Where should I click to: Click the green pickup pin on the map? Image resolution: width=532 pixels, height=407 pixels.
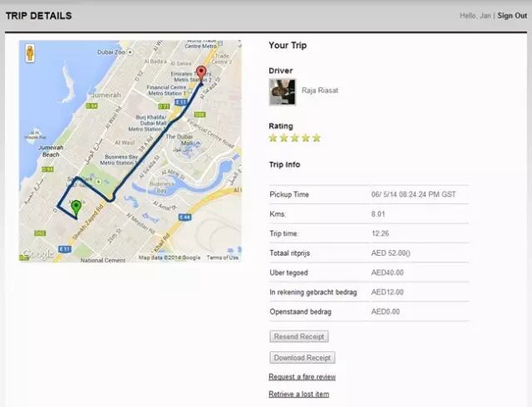tap(76, 208)
